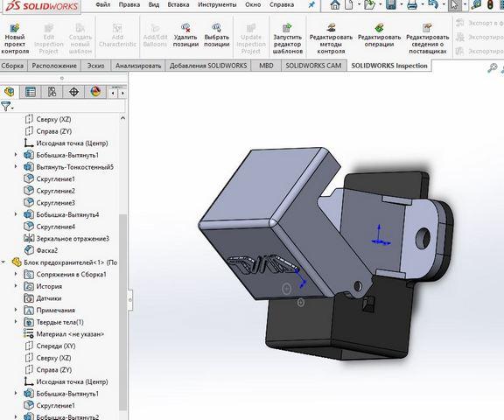
Task: Open the ConfigurationManager tab icon
Action: pyautogui.click(x=52, y=92)
